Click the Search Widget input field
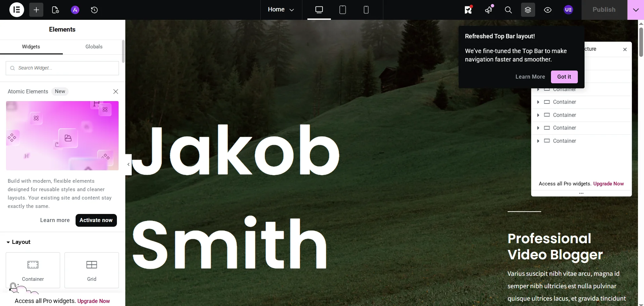 [62, 68]
